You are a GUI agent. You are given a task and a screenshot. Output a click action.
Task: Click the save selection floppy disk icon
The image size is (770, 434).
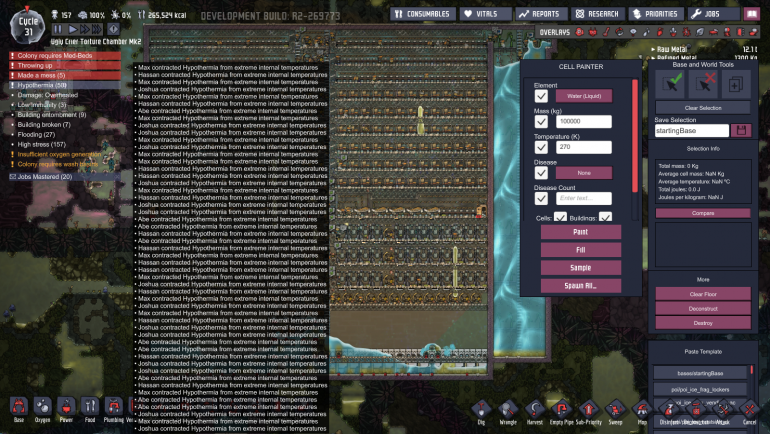(x=739, y=130)
